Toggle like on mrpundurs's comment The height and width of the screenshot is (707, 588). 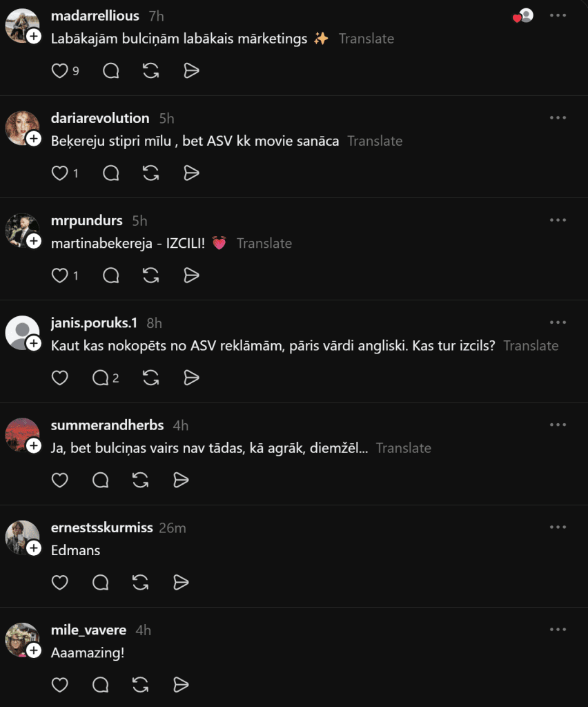(x=60, y=275)
